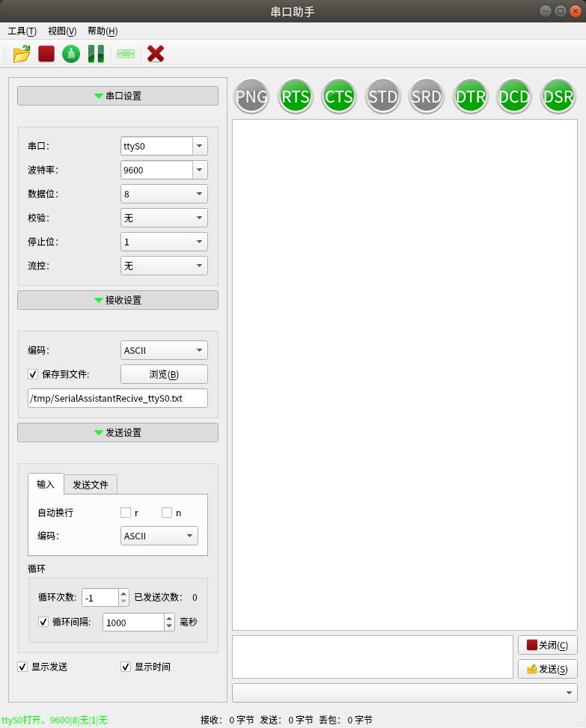Screen dimensions: 586x728
Task: Click the 循环次数 value field
Action: tap(100, 598)
